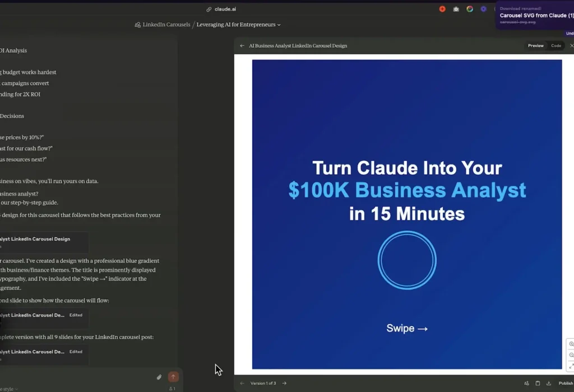Screen dimensions: 574x392
Task: Click the Download renamed notification
Action: 536,15
